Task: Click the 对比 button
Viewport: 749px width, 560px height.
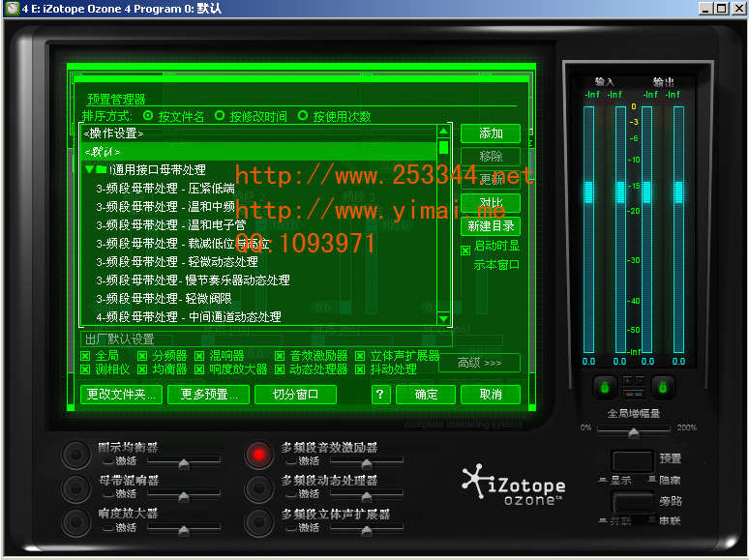Action: point(491,202)
